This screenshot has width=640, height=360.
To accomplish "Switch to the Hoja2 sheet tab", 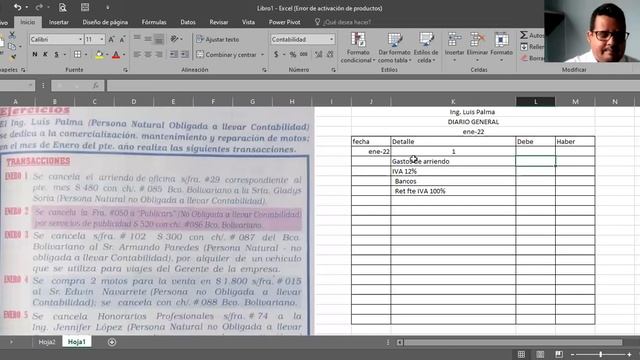I will point(47,342).
